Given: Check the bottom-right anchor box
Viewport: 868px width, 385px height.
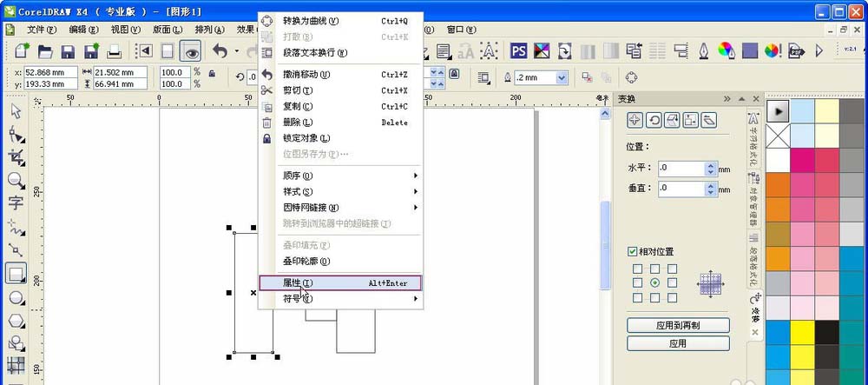Looking at the screenshot, I should pos(672,297).
